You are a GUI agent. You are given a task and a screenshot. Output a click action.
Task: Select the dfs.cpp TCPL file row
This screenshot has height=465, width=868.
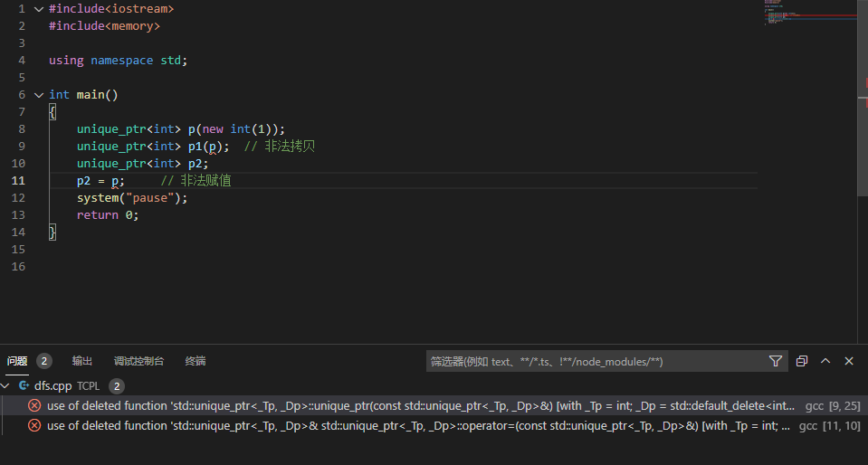click(x=434, y=385)
